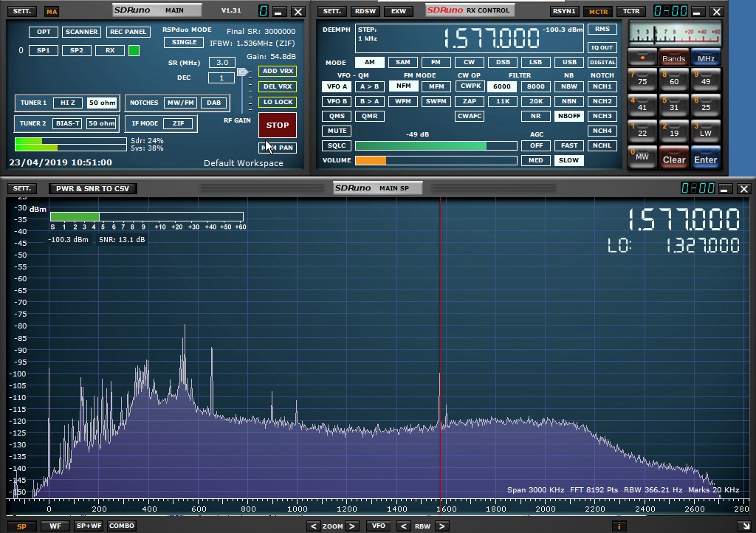Open the RDSW window
Screen dimensions: 756x533
365,10
